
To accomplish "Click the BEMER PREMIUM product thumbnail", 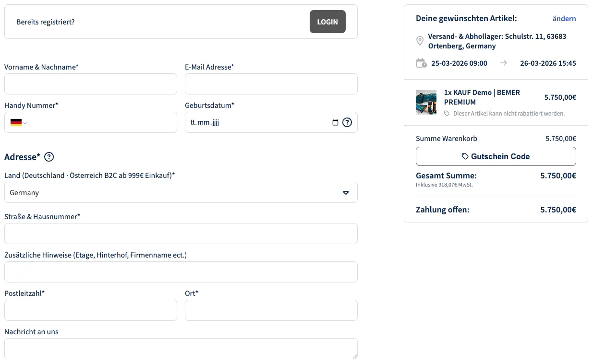I will coord(426,102).
